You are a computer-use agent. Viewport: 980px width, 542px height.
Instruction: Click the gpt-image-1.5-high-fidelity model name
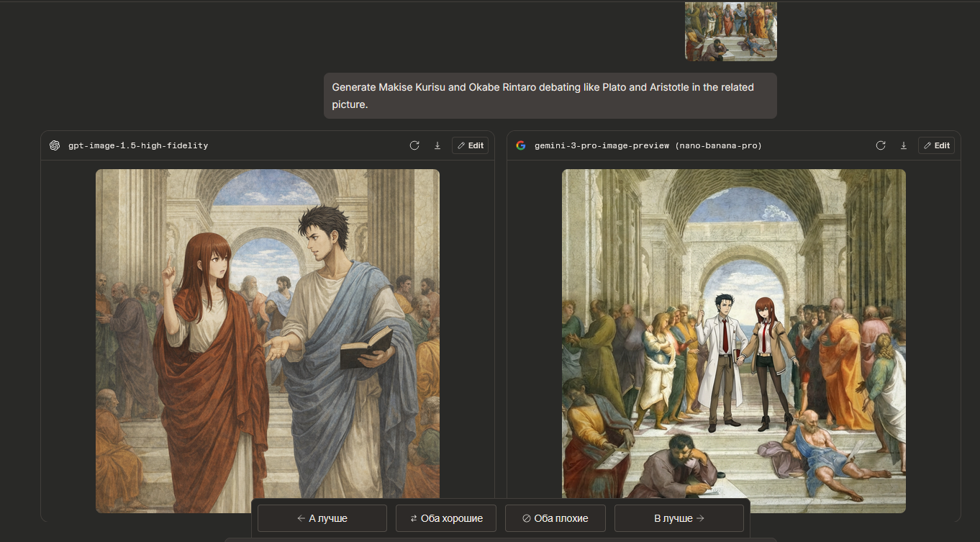tap(138, 145)
